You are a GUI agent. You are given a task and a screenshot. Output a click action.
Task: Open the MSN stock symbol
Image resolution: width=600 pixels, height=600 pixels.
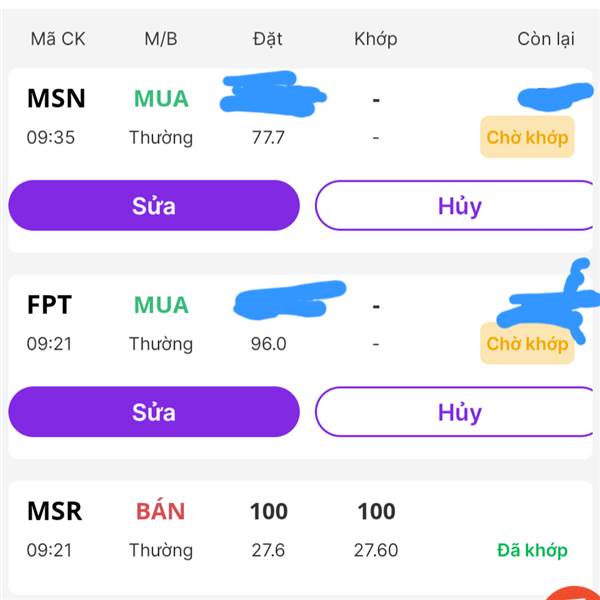coord(56,98)
